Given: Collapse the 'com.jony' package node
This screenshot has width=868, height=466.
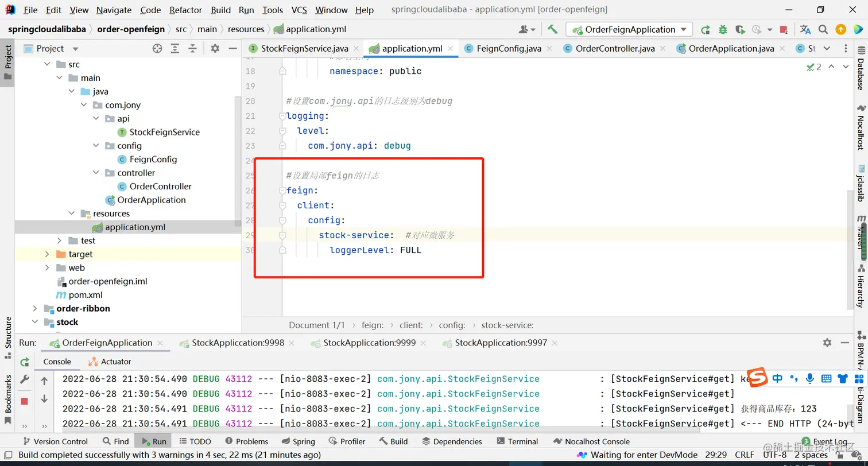Looking at the screenshot, I should point(84,105).
